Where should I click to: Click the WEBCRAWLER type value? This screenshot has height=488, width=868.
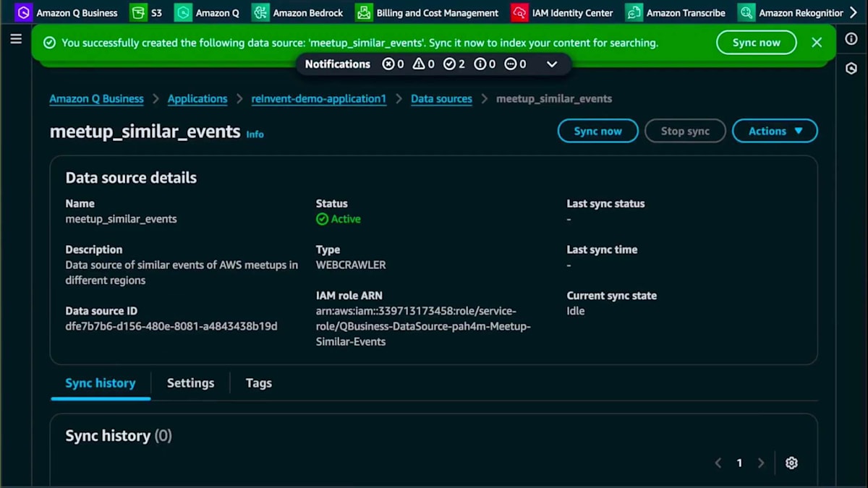pyautogui.click(x=351, y=265)
